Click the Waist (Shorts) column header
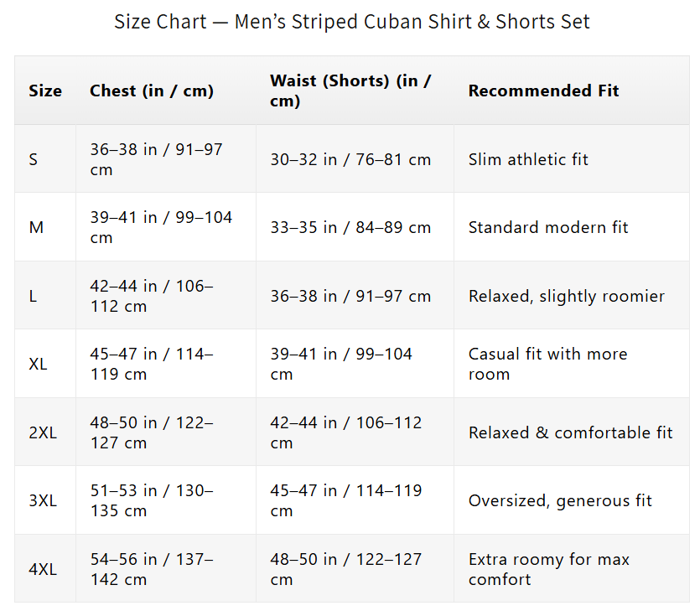The height and width of the screenshot is (616, 700). [350, 91]
